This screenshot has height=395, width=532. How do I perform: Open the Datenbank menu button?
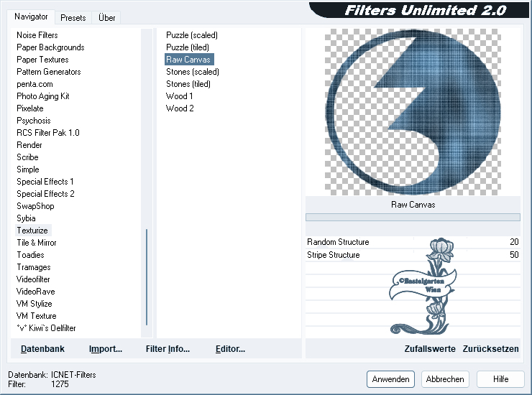point(42,348)
